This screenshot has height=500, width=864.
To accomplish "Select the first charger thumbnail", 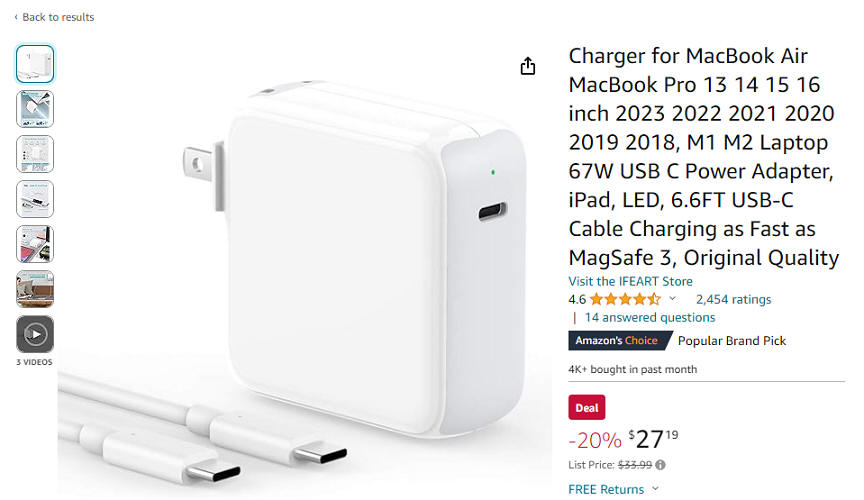I will click(x=35, y=64).
